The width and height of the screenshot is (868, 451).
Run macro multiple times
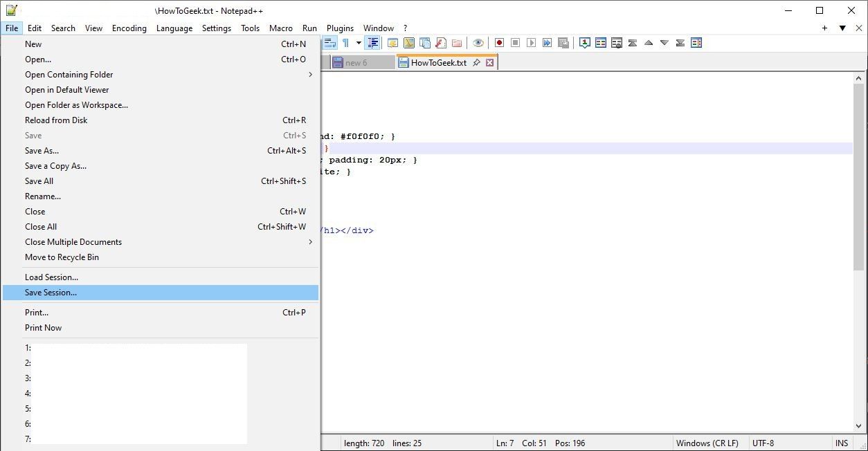(547, 42)
